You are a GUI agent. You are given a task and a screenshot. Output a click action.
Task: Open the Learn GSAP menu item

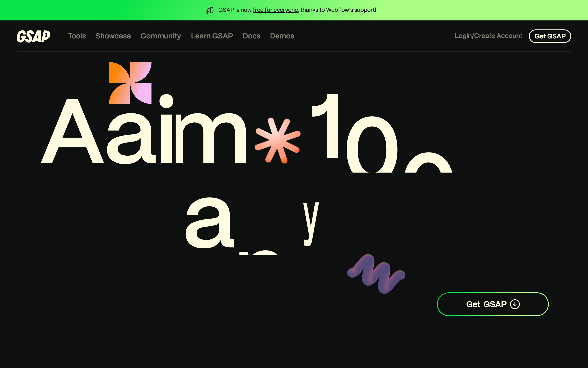point(212,36)
